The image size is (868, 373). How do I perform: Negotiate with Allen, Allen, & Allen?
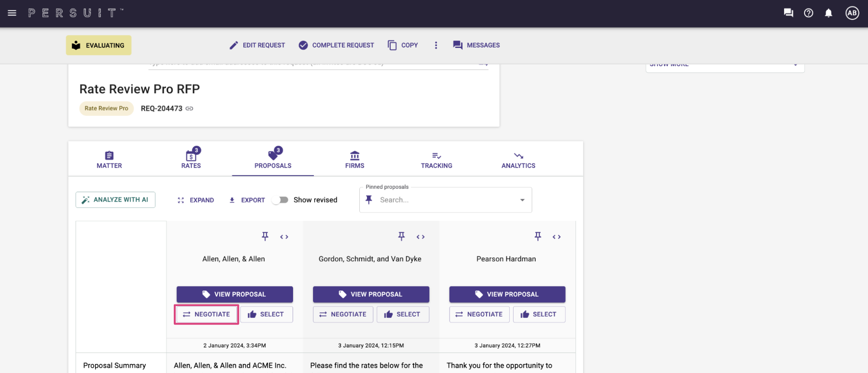point(207,314)
